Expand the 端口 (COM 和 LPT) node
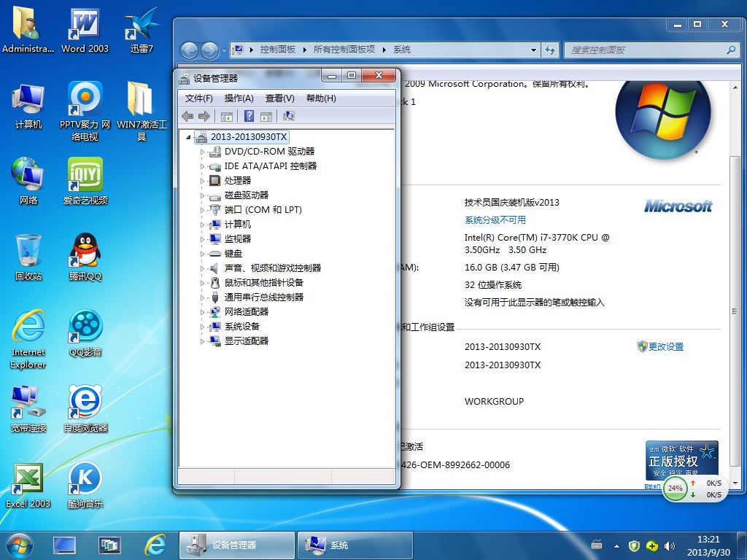747x560 pixels. pyautogui.click(x=202, y=210)
